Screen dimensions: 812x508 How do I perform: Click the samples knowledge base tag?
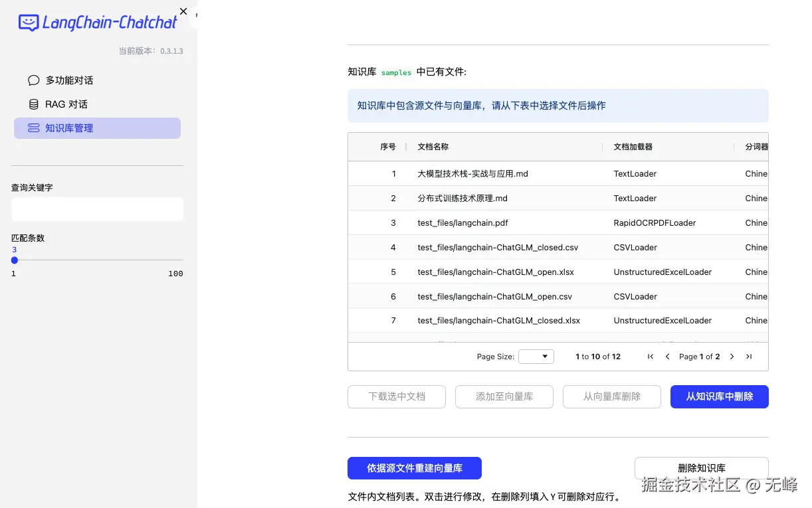pos(396,72)
